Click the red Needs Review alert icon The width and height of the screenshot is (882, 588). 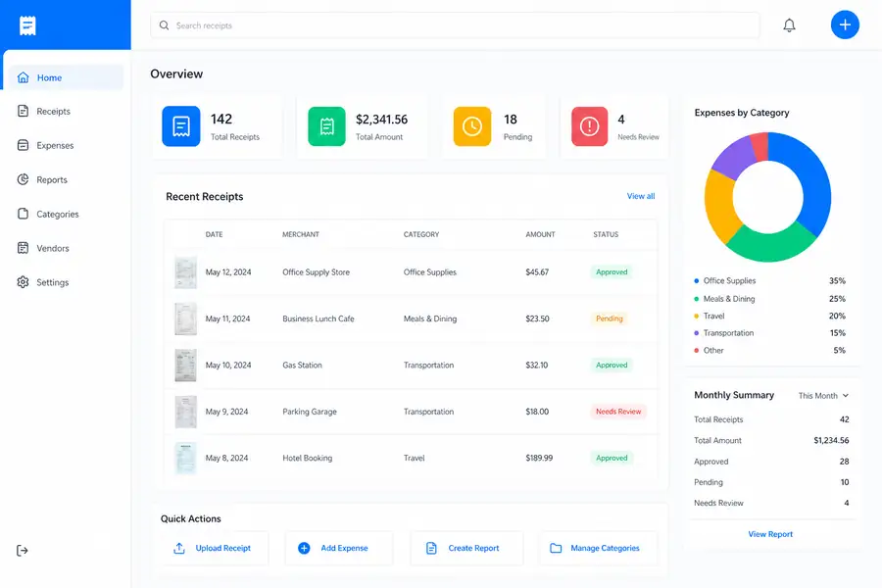590,126
